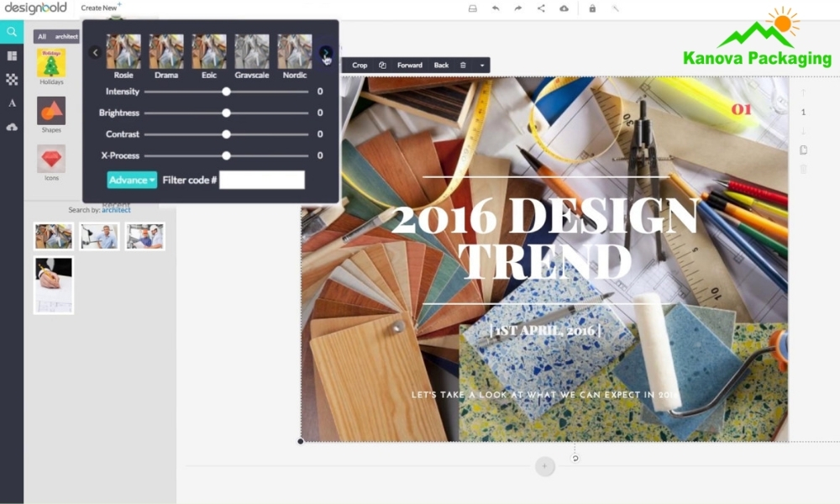Image resolution: width=840 pixels, height=504 pixels.
Task: Apply the Nordic filter
Action: 295,56
